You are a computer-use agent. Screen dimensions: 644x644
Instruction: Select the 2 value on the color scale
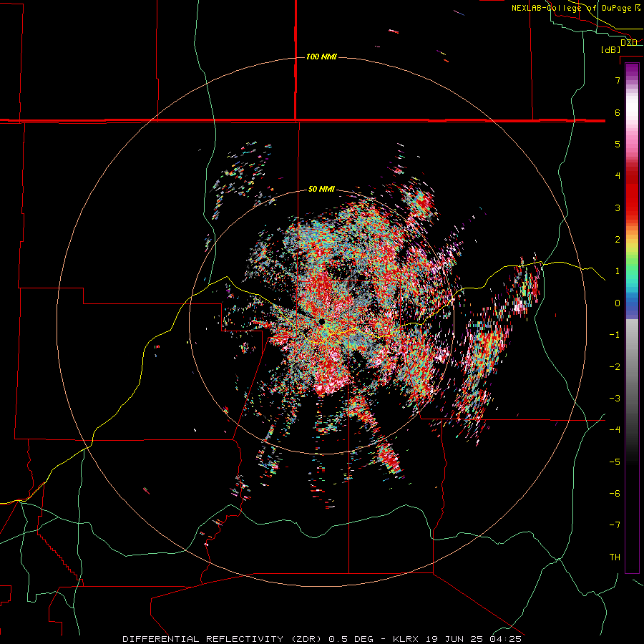(618, 240)
